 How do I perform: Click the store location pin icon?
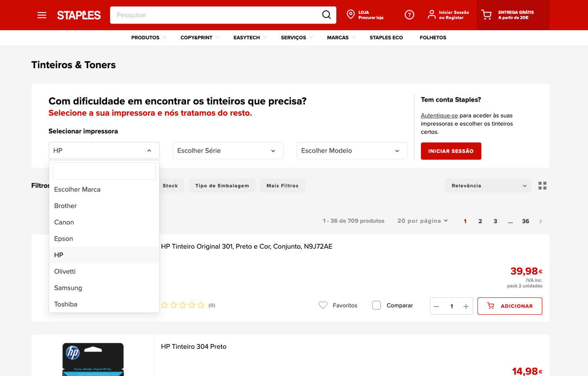tap(351, 15)
